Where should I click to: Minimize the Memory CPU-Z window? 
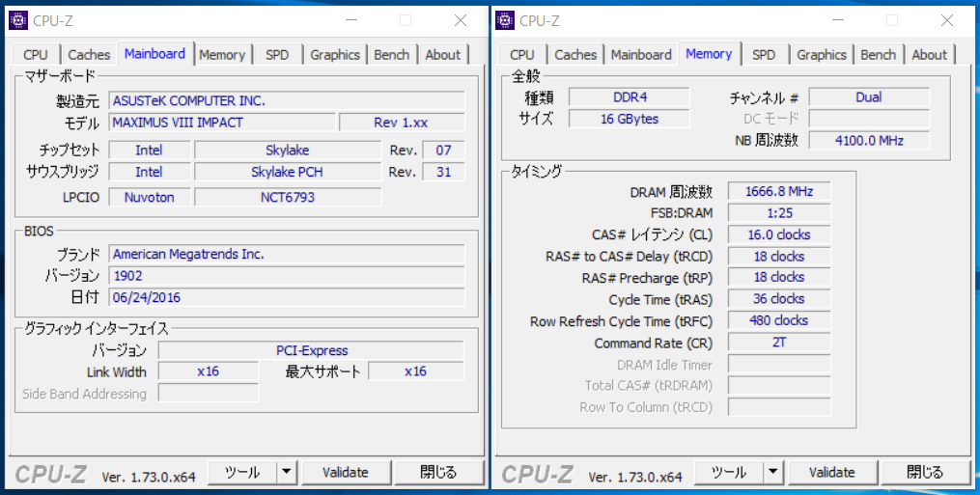tap(839, 20)
